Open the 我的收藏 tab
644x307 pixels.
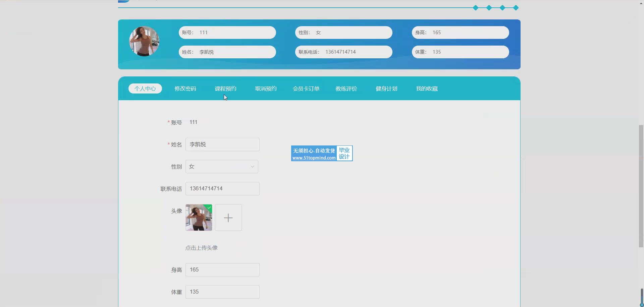click(x=427, y=88)
